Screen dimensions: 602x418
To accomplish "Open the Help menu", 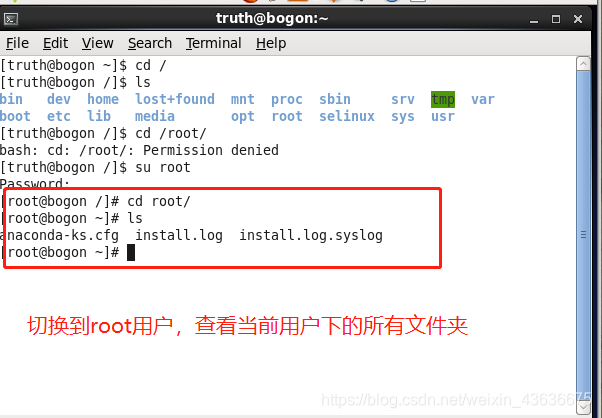I will click(271, 43).
